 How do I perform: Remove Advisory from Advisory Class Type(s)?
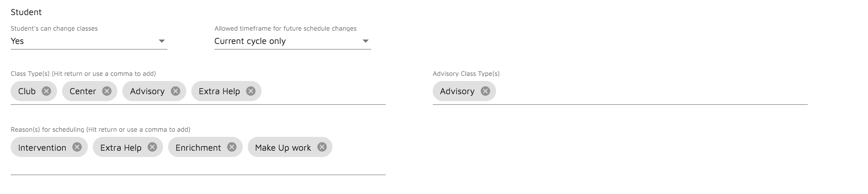(485, 91)
